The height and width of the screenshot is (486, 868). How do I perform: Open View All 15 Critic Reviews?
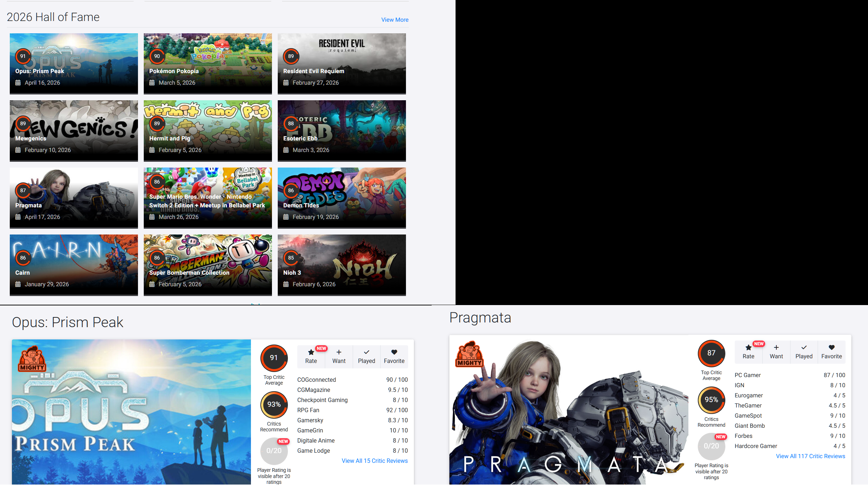coord(374,461)
